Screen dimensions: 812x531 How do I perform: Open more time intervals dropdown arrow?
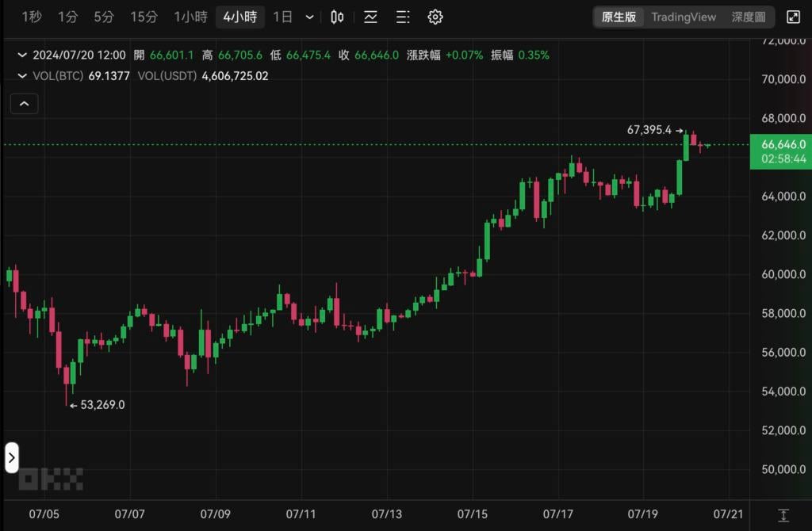tap(309, 17)
